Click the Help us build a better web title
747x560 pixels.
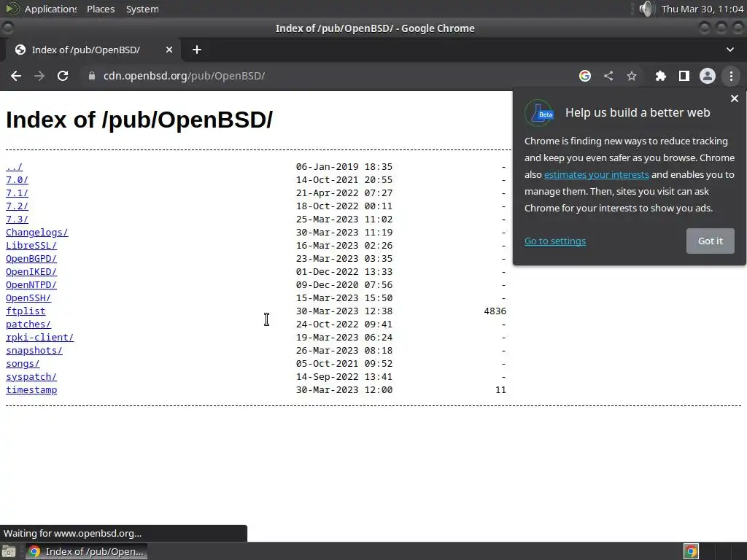click(x=638, y=112)
